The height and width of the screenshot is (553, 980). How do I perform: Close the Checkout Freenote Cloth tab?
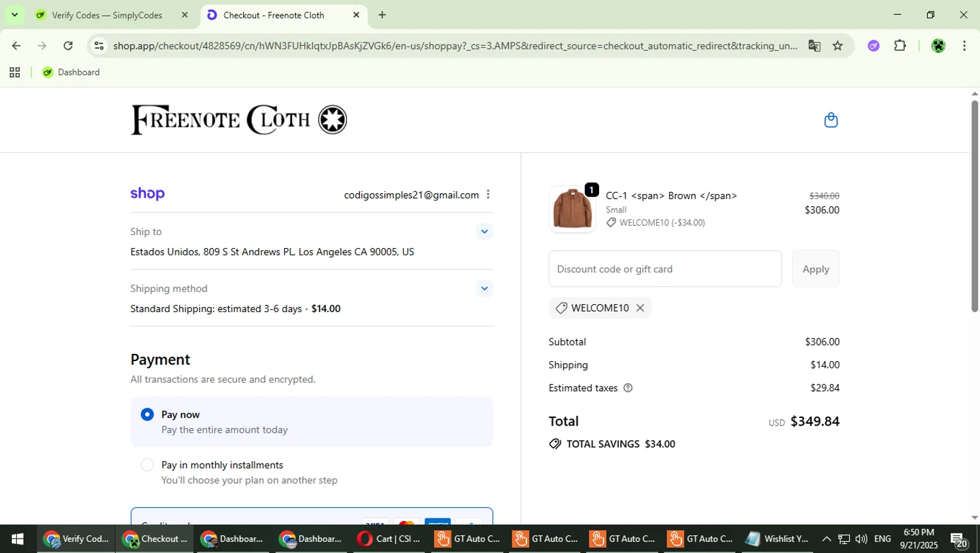click(x=356, y=15)
